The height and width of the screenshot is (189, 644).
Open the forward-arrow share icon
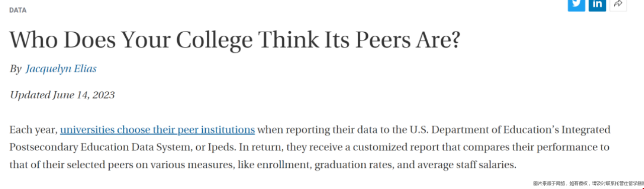click(x=618, y=5)
